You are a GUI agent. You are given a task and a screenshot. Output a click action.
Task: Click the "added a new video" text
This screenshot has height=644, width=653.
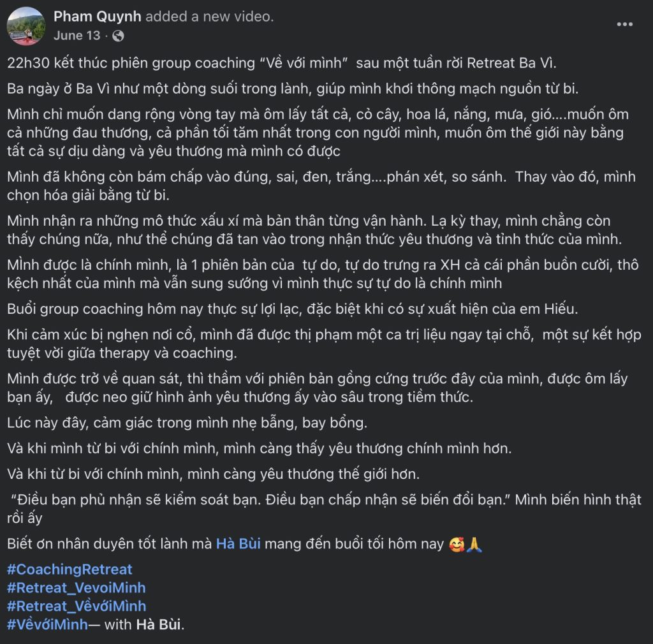pyautogui.click(x=210, y=17)
